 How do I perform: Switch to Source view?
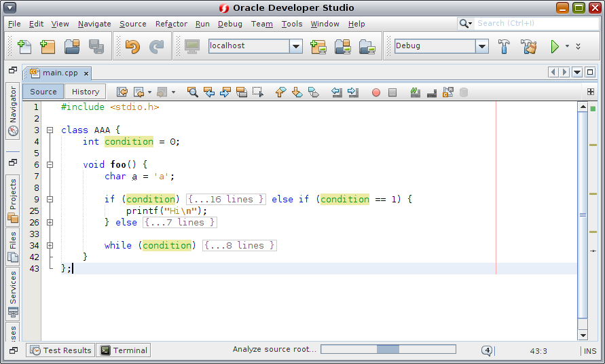tap(43, 92)
